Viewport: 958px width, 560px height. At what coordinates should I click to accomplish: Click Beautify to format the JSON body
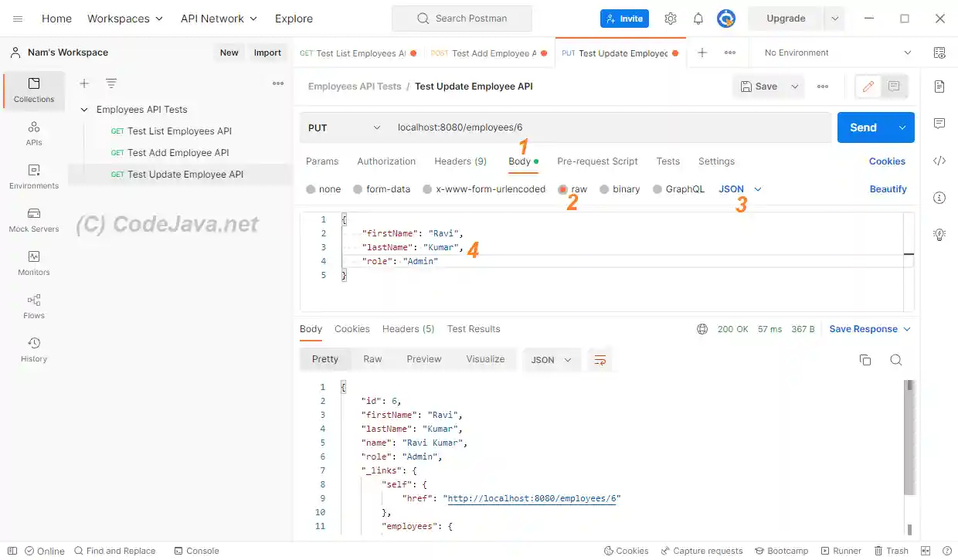887,188
